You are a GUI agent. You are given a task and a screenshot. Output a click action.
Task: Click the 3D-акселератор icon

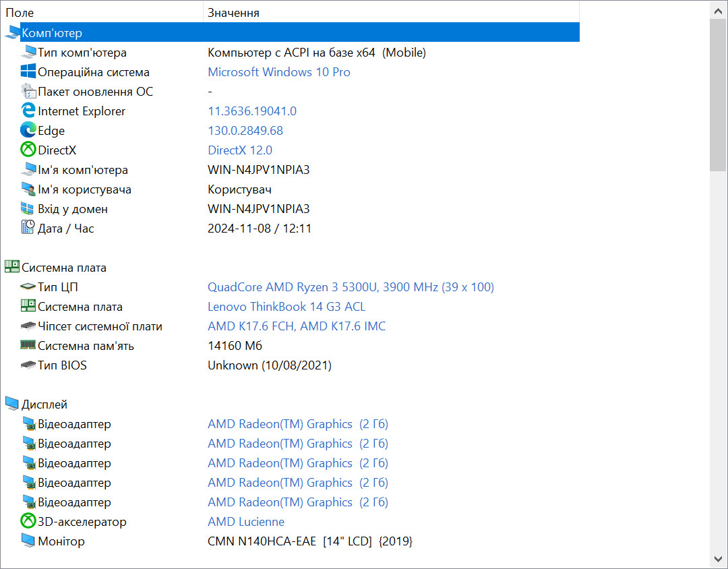[x=28, y=521]
